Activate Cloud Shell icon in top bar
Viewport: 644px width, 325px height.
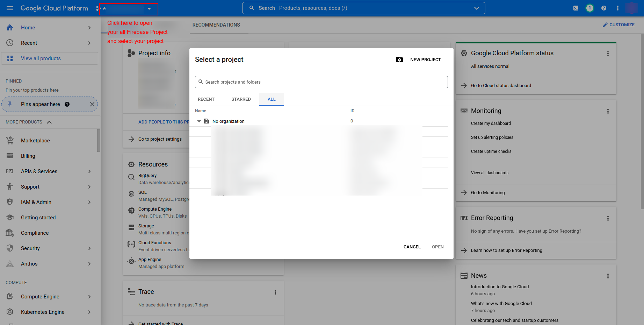point(576,8)
